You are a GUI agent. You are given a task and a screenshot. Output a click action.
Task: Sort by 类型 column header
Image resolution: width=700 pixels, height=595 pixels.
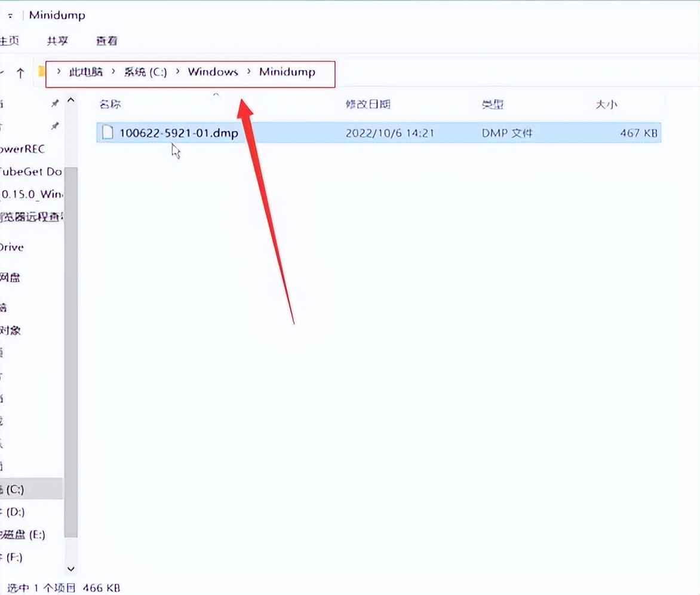[493, 105]
